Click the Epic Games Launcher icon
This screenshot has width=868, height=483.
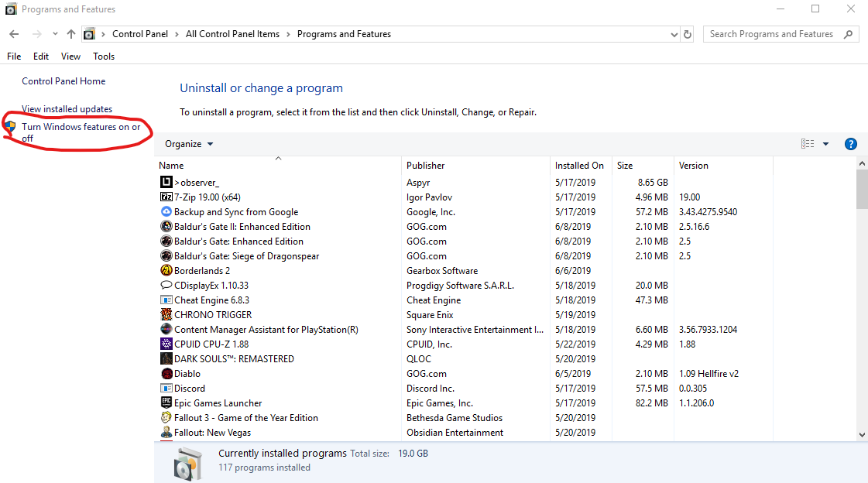[x=166, y=402]
